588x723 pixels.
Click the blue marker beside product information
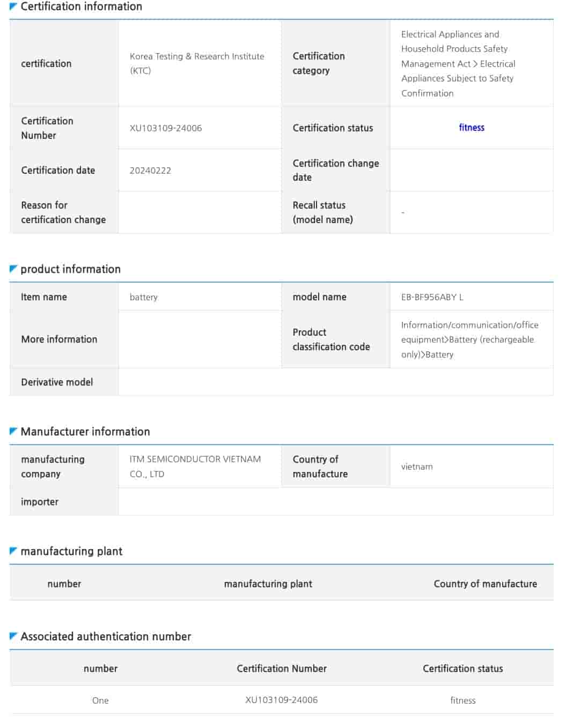13,269
